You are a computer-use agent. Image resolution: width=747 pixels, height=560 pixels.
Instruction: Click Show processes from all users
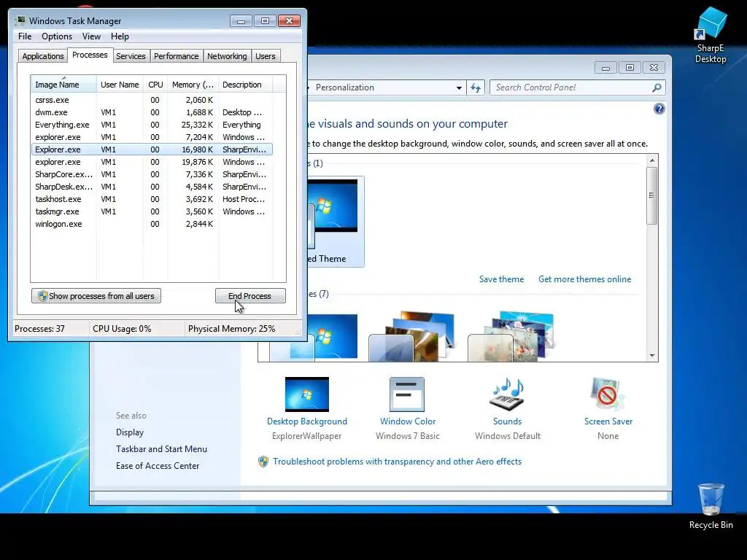coord(96,296)
